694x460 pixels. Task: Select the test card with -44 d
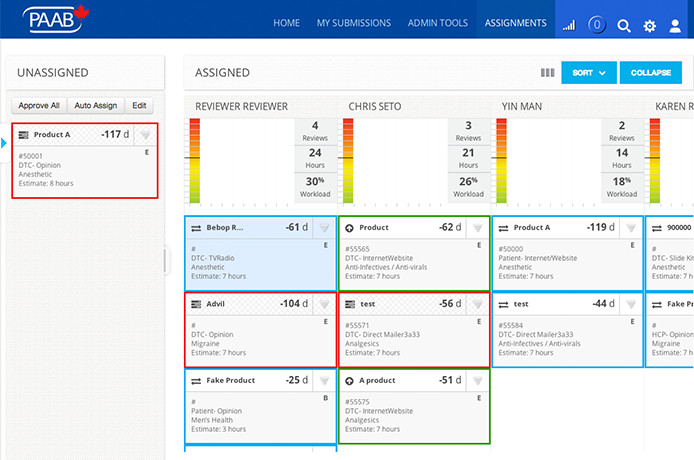[x=567, y=329]
